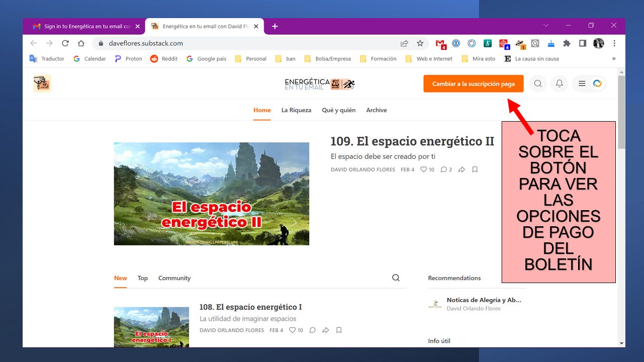Open the tab search chevron
This screenshot has height=362, width=644.
click(x=546, y=25)
